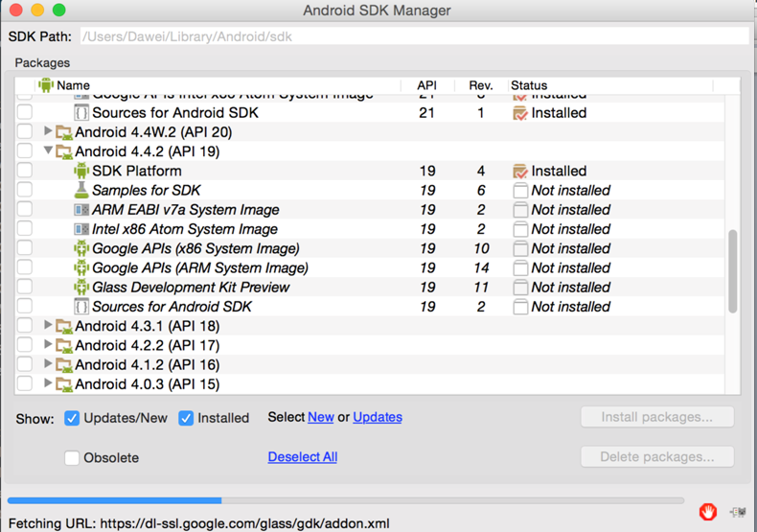Expand the Android 4.4W.2 (API 20) node
The height and width of the screenshot is (532, 757).
click(x=47, y=130)
